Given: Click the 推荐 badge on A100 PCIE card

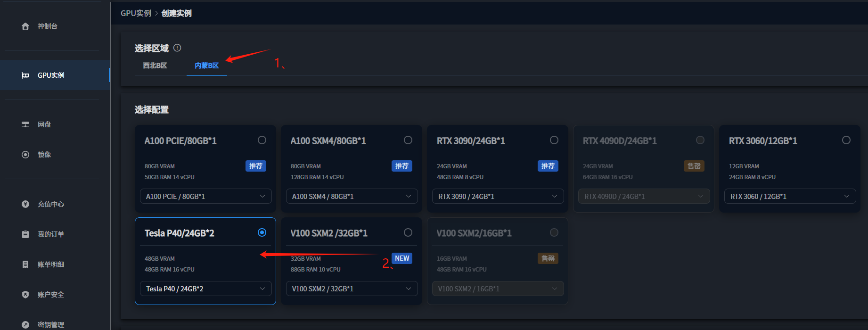Looking at the screenshot, I should (x=256, y=166).
